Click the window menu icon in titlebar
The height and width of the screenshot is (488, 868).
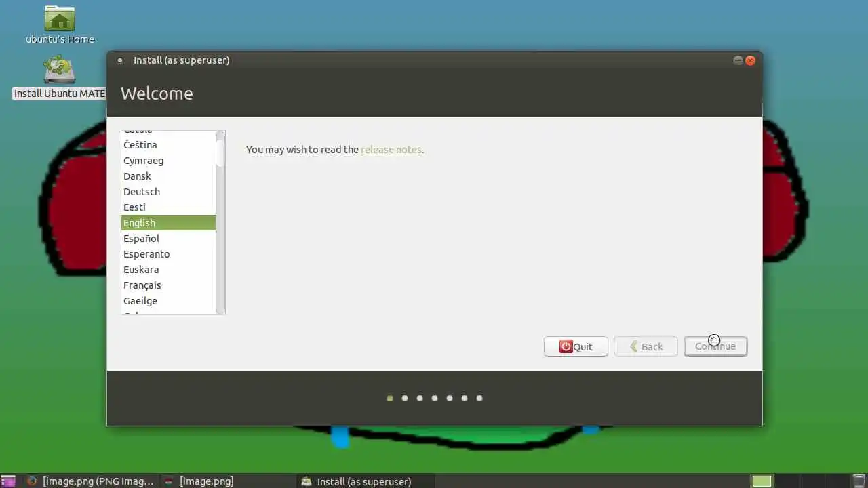120,60
